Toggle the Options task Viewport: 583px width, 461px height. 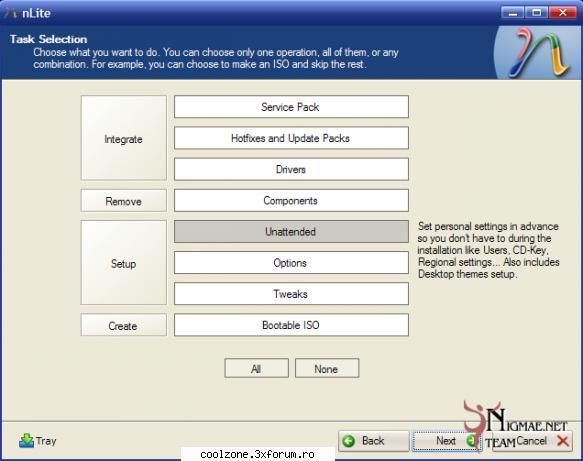click(x=291, y=263)
